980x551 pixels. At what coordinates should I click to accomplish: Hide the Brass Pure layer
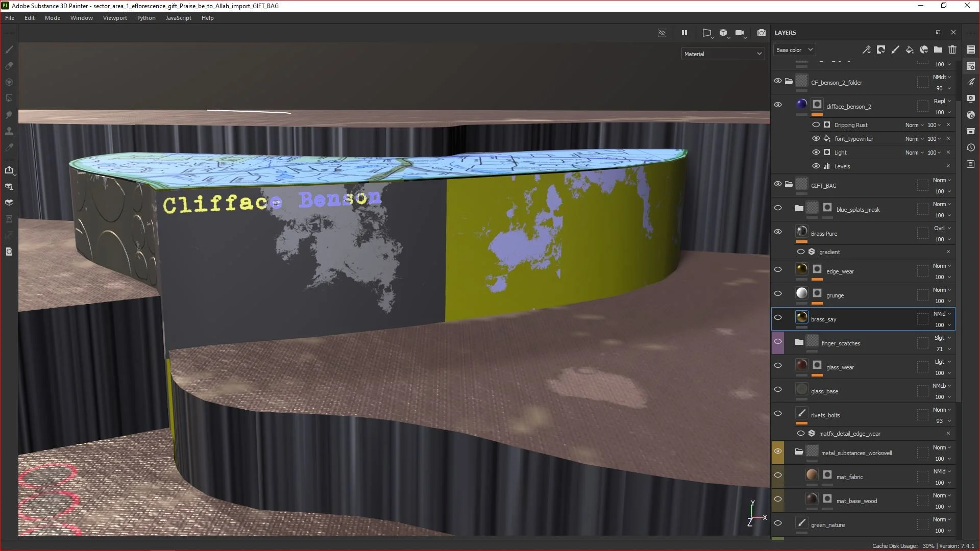coord(778,232)
